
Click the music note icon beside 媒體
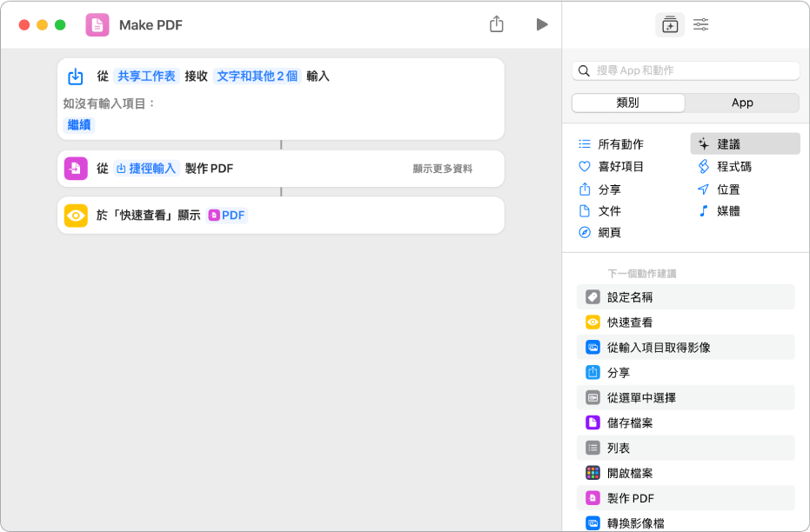[703, 211]
